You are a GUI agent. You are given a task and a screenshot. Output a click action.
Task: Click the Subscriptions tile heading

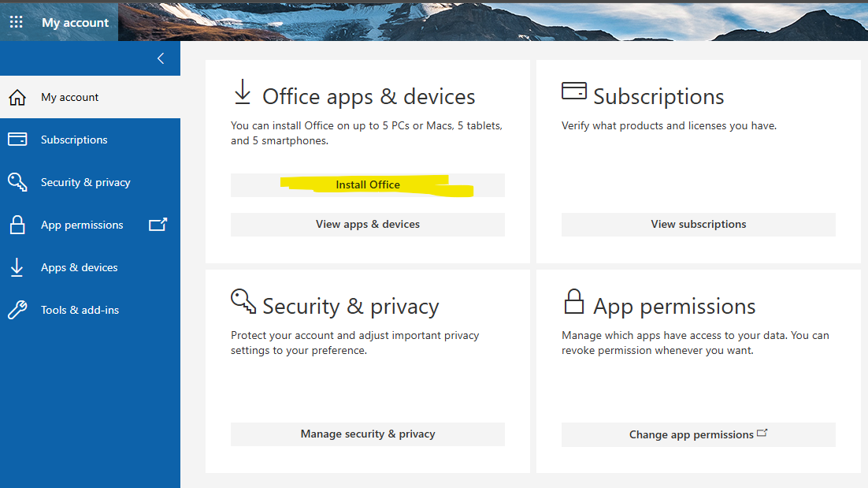point(658,96)
